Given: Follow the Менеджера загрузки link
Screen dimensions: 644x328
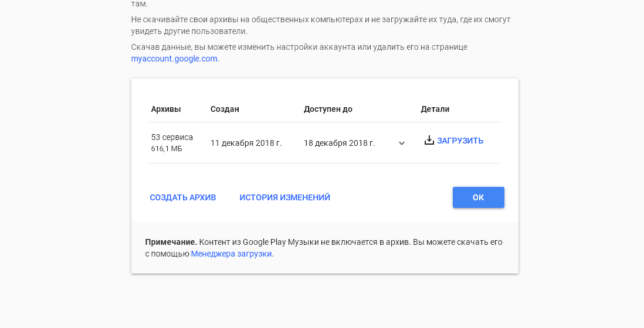Looking at the screenshot, I should (x=231, y=254).
